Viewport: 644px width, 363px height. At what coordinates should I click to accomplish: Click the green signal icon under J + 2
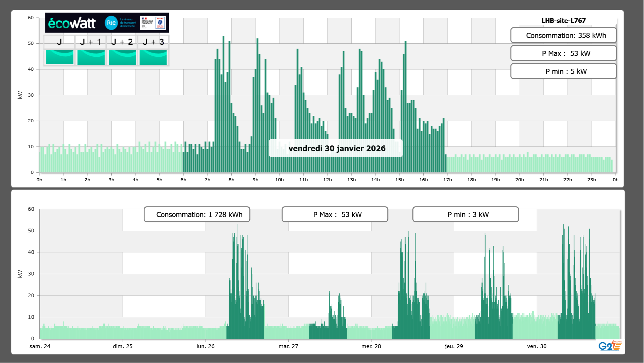(x=122, y=57)
